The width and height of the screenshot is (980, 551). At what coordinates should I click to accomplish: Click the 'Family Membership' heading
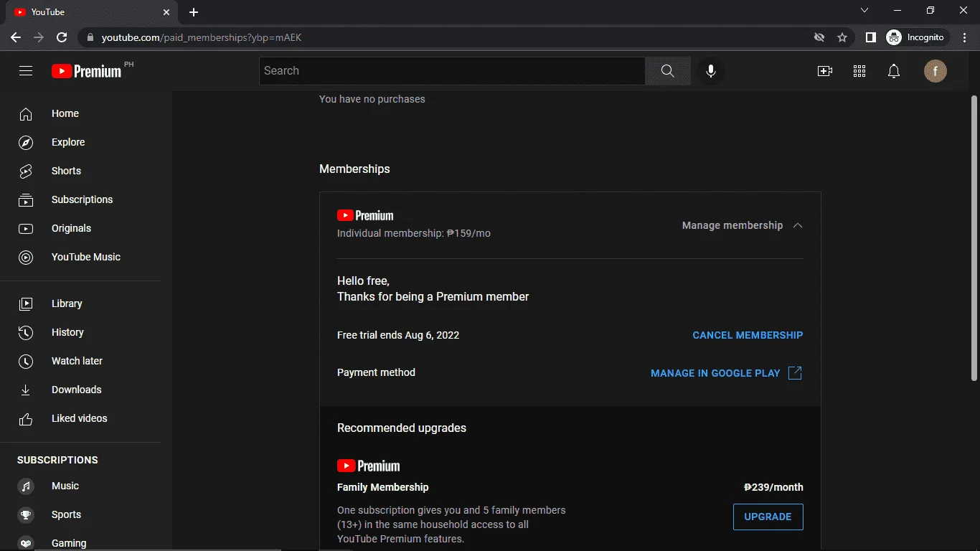point(383,487)
